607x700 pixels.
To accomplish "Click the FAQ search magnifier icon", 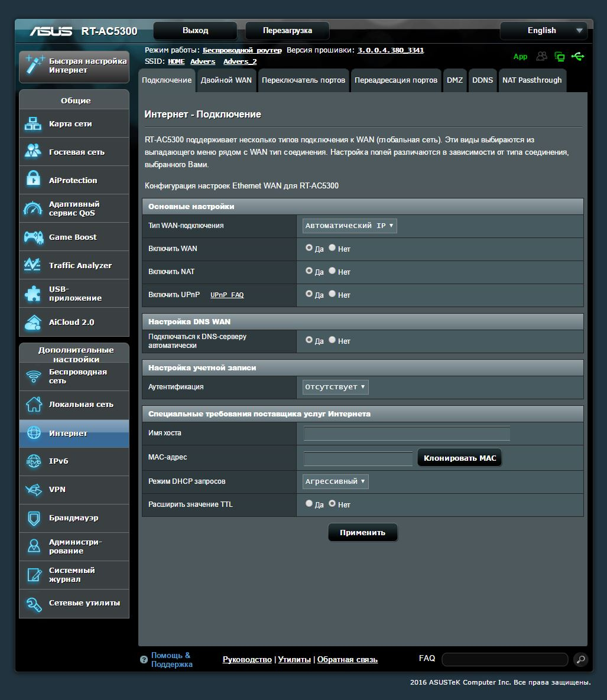I will pyautogui.click(x=580, y=659).
